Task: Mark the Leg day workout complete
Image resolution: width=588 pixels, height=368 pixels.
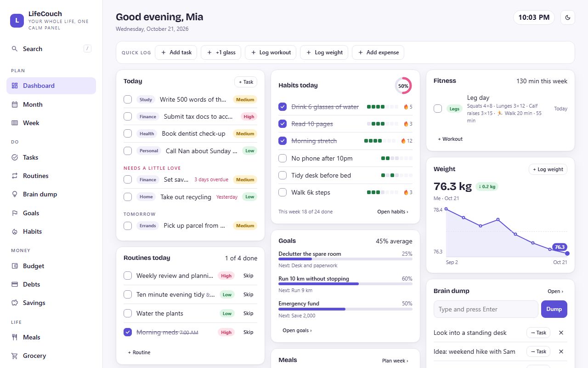Action: click(x=438, y=109)
